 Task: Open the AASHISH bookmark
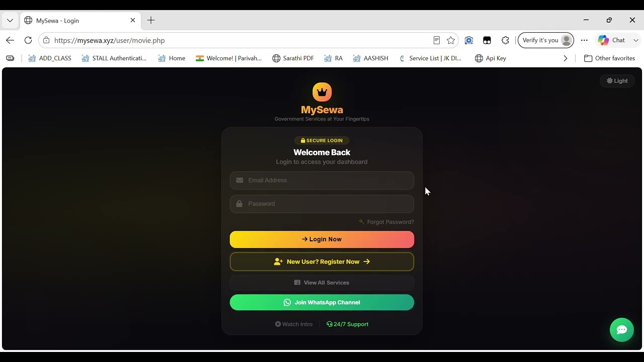tap(371, 58)
